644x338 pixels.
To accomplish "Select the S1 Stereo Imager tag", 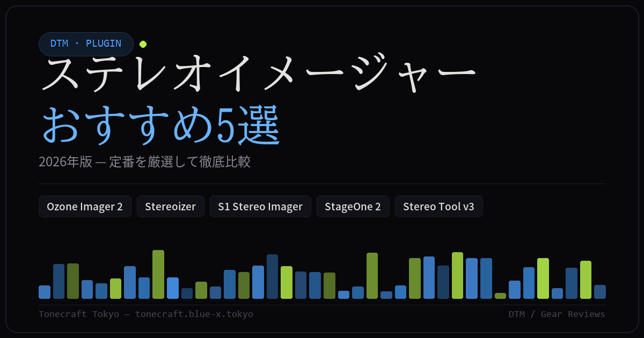I will 260,207.
